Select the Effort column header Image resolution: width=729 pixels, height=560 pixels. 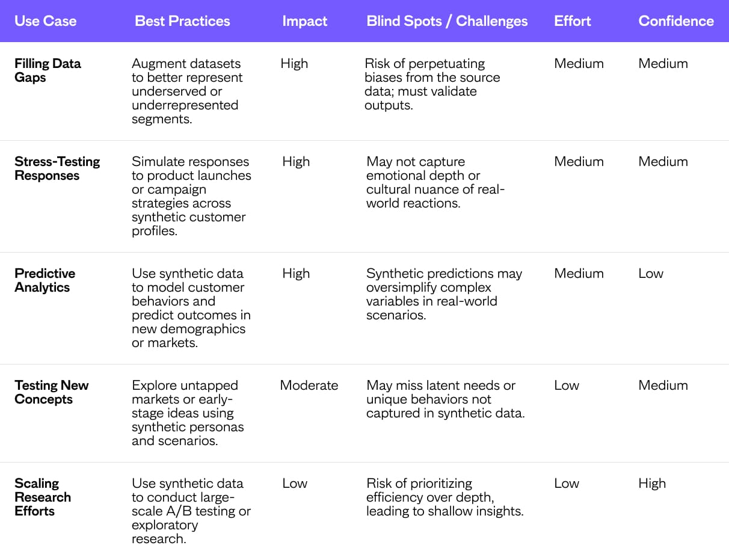pyautogui.click(x=573, y=21)
